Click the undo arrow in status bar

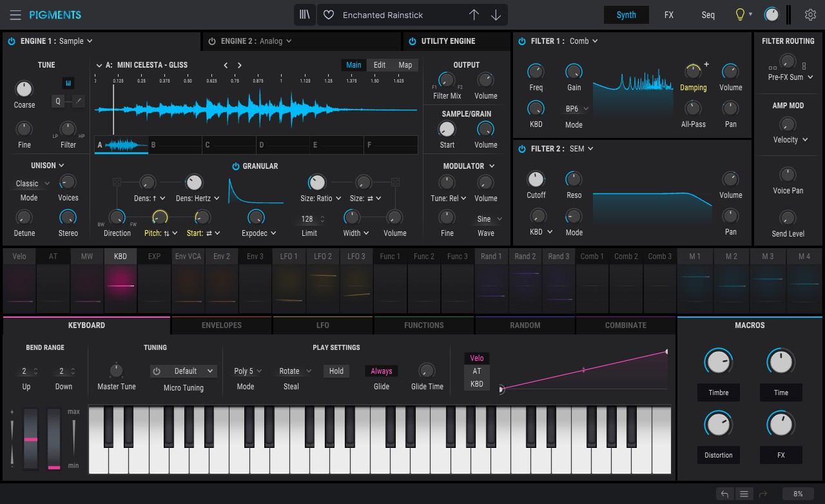[725, 494]
